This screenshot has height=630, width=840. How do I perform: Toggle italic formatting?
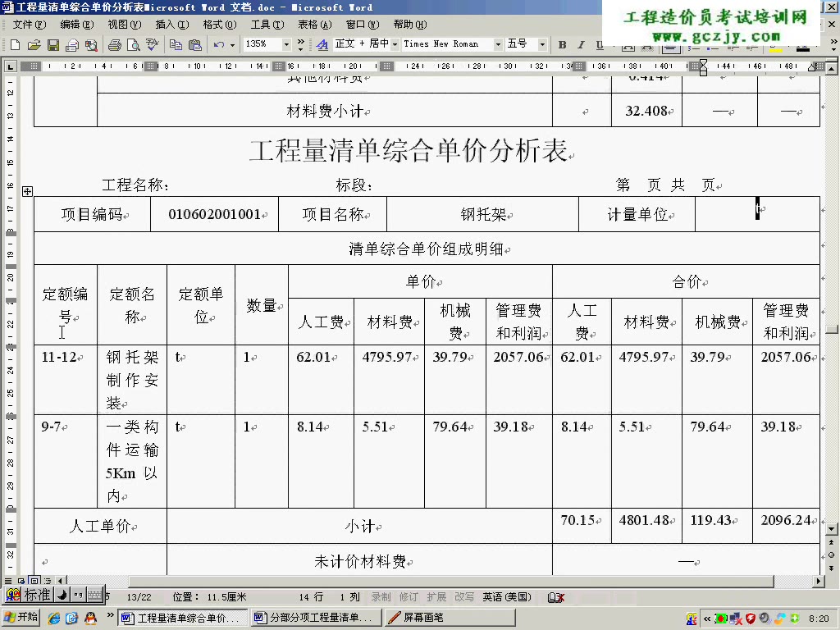(x=581, y=45)
